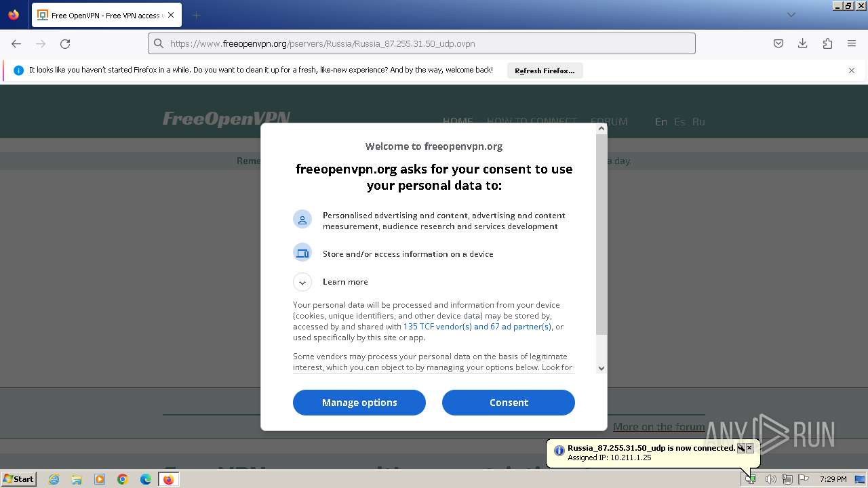Click the consent dialog scrollbar thumb
This screenshot has height=488, width=868.
click(x=601, y=234)
